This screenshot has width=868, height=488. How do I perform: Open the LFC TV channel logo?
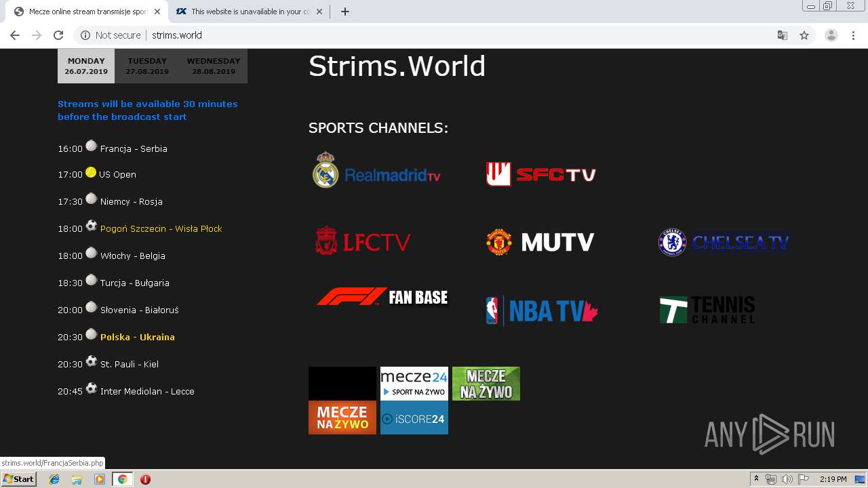click(363, 241)
